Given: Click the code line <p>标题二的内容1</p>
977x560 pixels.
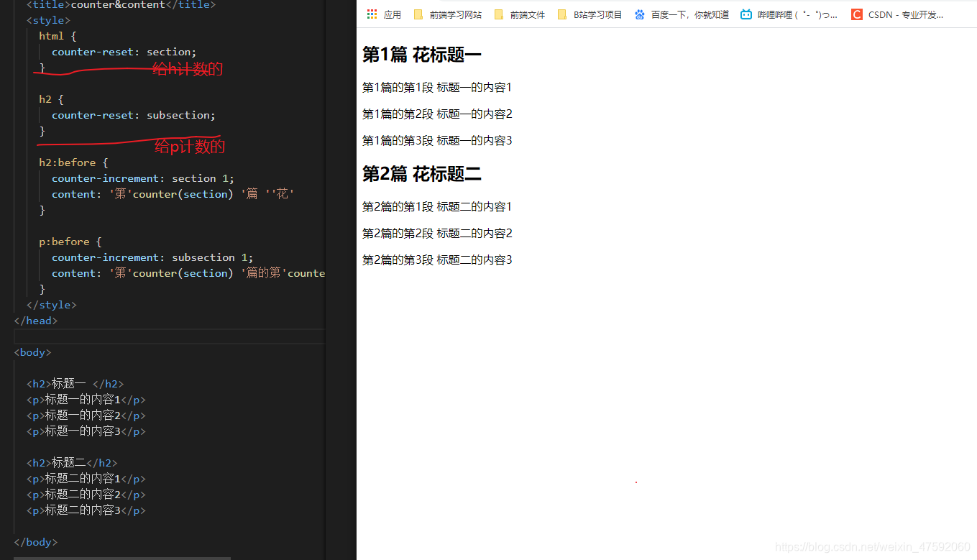Looking at the screenshot, I should click(86, 479).
